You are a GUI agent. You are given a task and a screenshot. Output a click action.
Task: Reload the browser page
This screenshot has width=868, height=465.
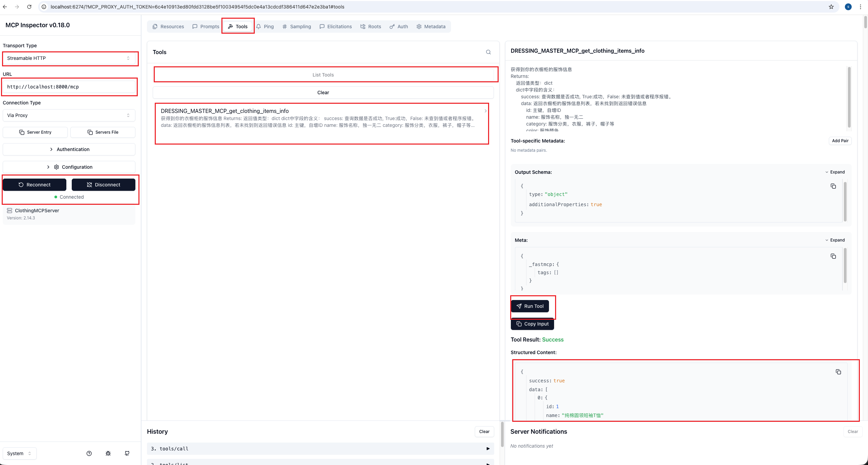pos(29,7)
